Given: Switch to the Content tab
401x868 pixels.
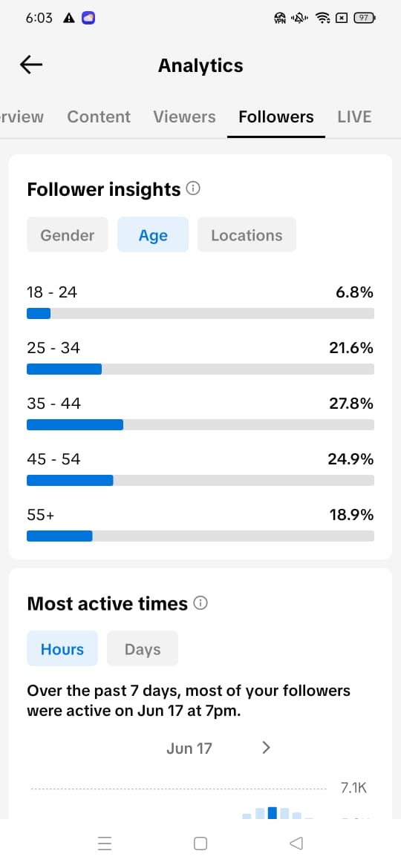Looking at the screenshot, I should (99, 116).
